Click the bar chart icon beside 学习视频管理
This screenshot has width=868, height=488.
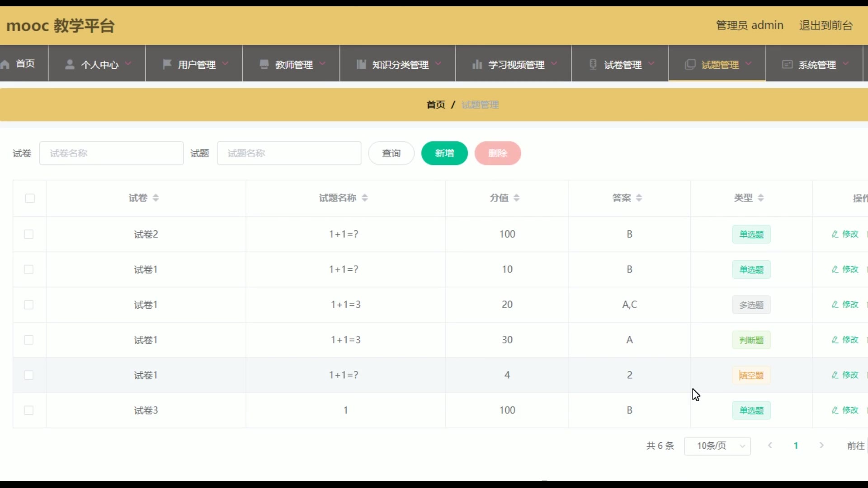pyautogui.click(x=476, y=65)
